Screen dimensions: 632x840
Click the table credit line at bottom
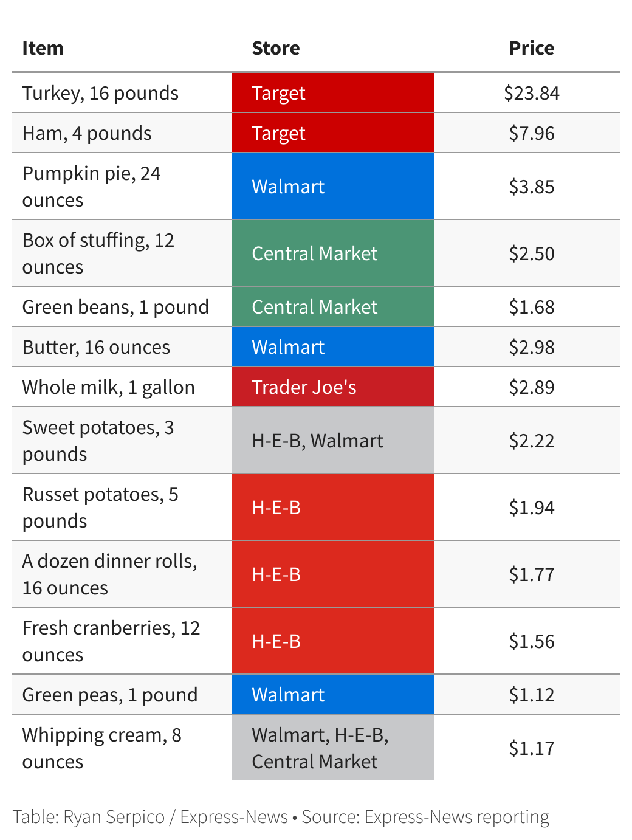click(281, 817)
